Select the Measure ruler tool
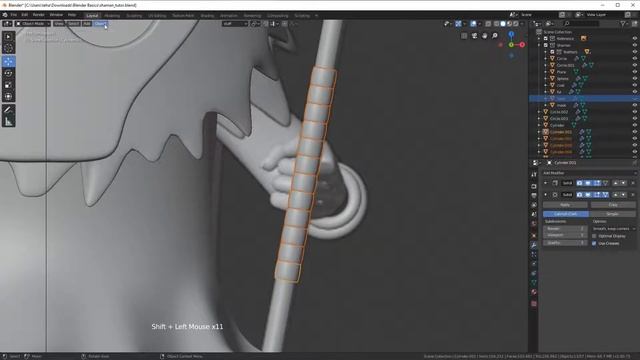The width and height of the screenshot is (640, 360). [8, 121]
